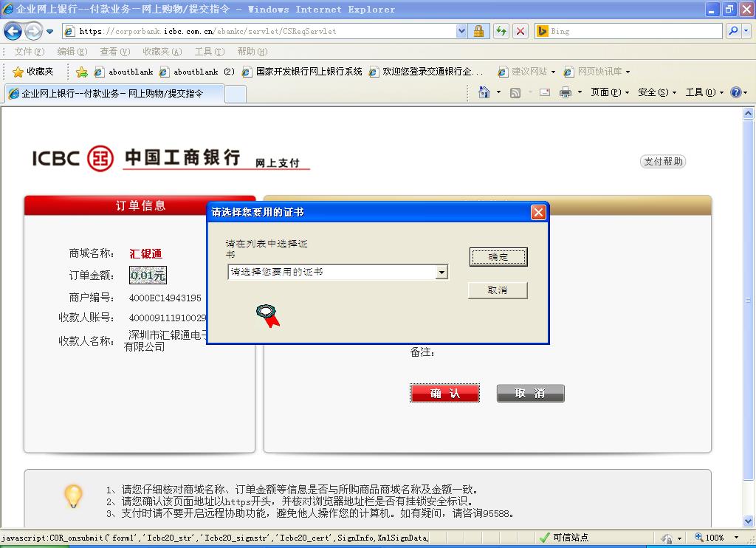Open the 收藏夹 favorites star button
The image size is (756, 548).
[32, 72]
